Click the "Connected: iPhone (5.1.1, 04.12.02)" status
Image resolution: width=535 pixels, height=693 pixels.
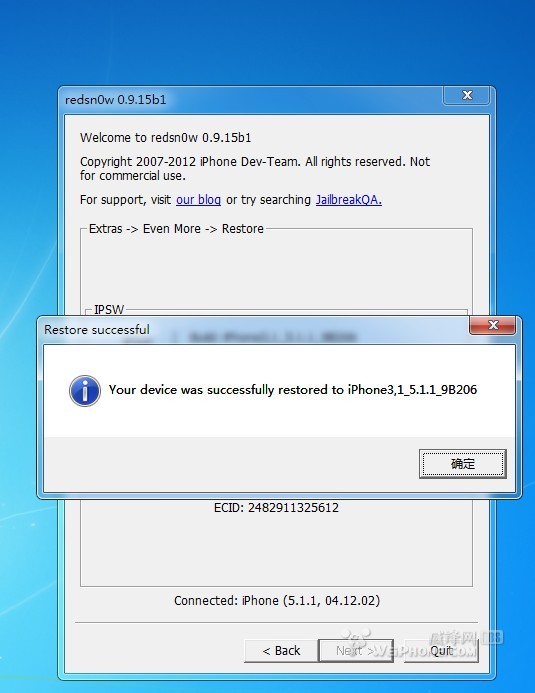(277, 601)
